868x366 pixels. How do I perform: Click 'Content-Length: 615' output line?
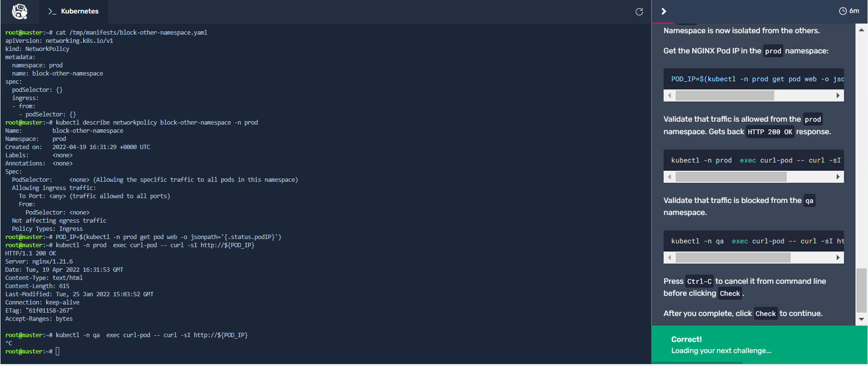(x=37, y=286)
